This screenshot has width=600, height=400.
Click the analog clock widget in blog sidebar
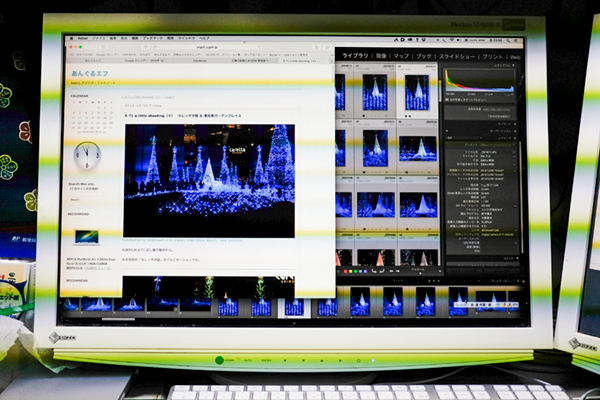(x=87, y=155)
